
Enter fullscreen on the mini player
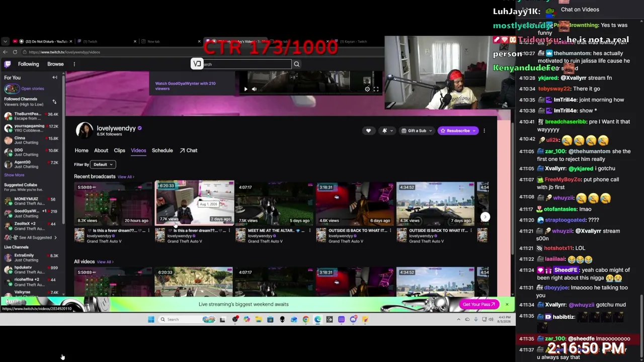(376, 89)
